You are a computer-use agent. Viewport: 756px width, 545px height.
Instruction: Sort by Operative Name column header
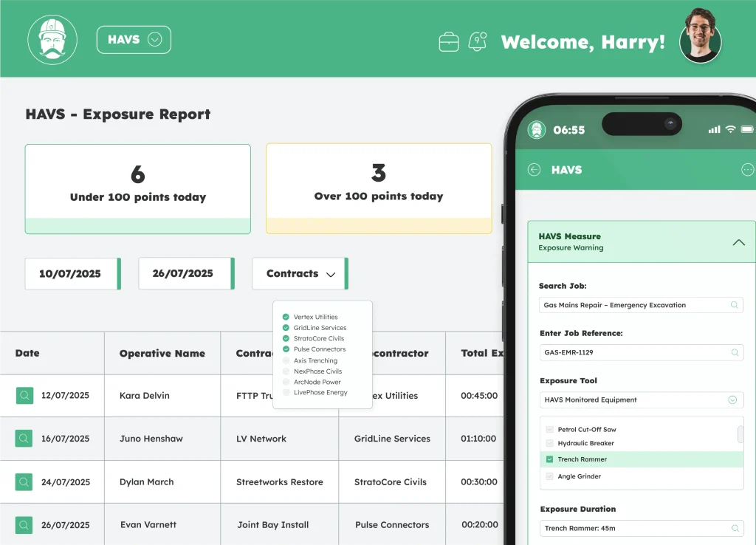coord(162,354)
